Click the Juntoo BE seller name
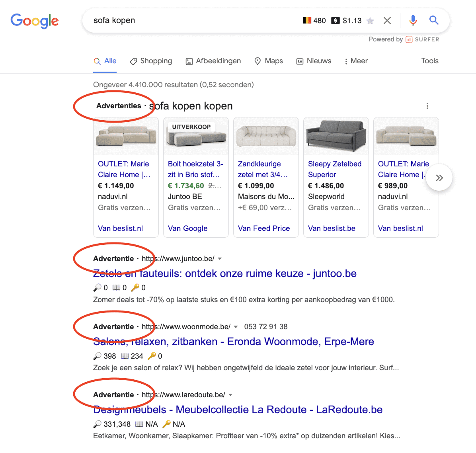This screenshot has width=476, height=453. [x=185, y=197]
